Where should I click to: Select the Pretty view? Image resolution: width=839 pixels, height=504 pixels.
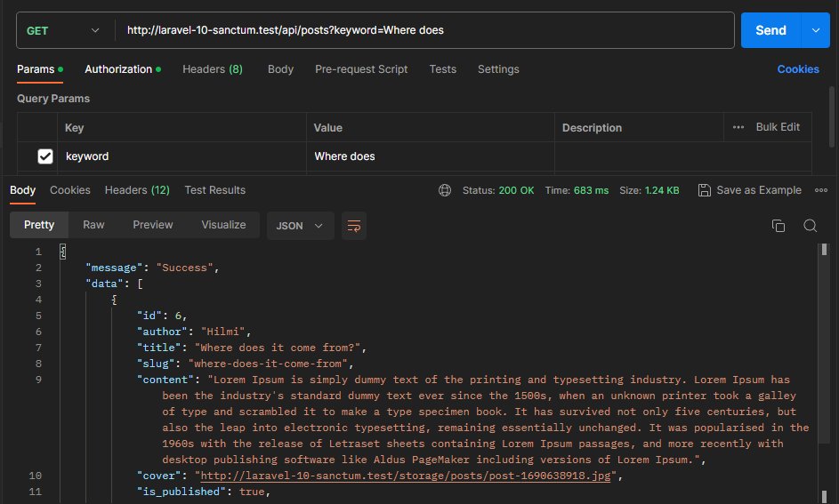[x=39, y=225]
